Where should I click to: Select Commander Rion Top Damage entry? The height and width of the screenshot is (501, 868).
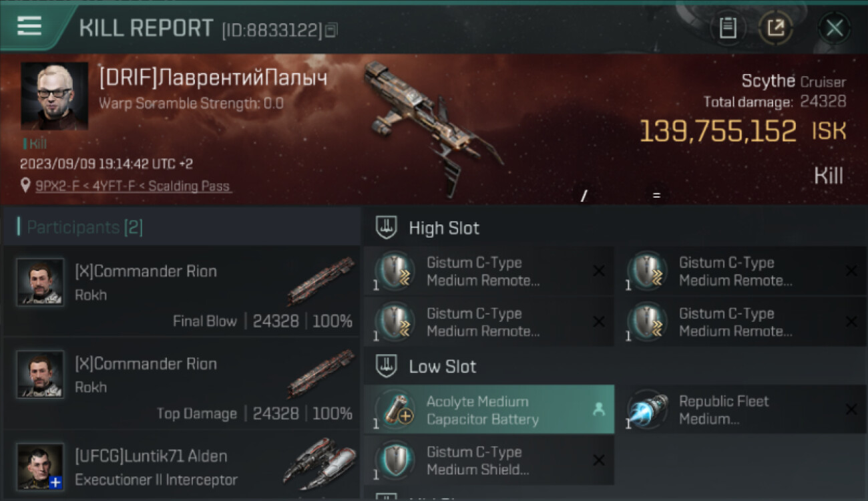tap(181, 383)
